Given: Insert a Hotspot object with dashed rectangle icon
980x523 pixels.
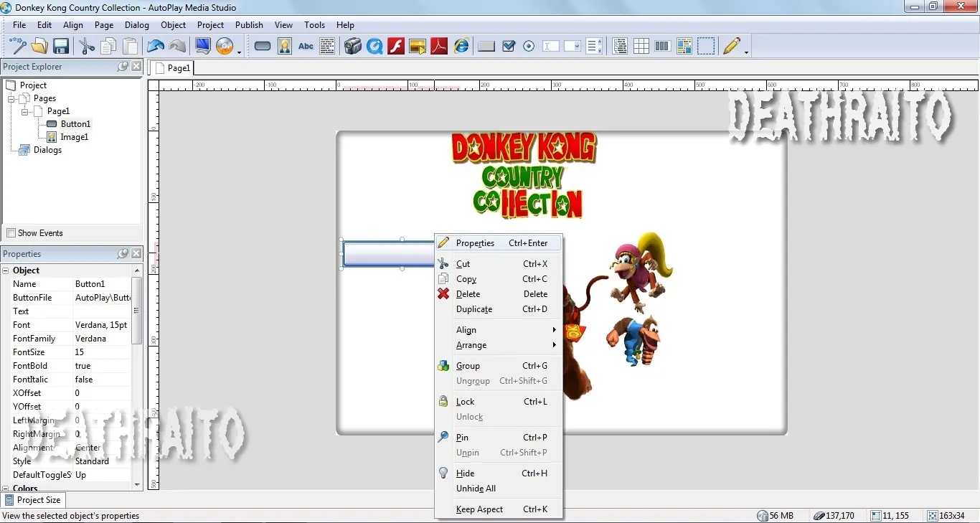Looking at the screenshot, I should coord(706,47).
